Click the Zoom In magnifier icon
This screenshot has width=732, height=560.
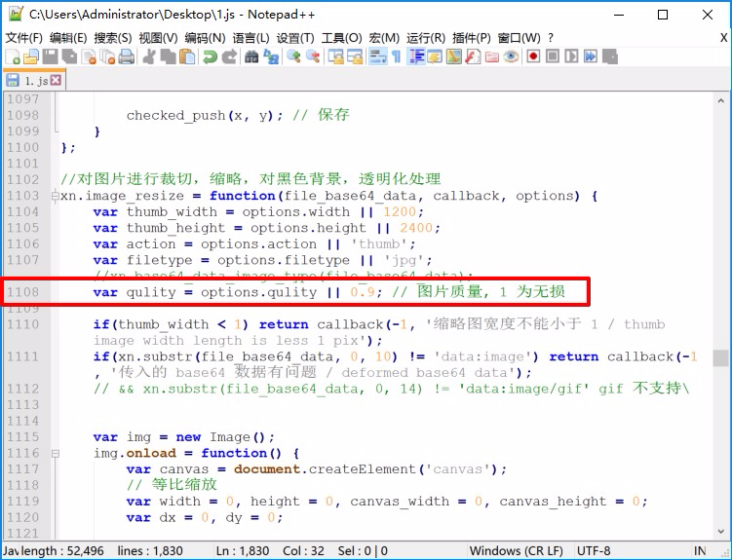coord(292,56)
